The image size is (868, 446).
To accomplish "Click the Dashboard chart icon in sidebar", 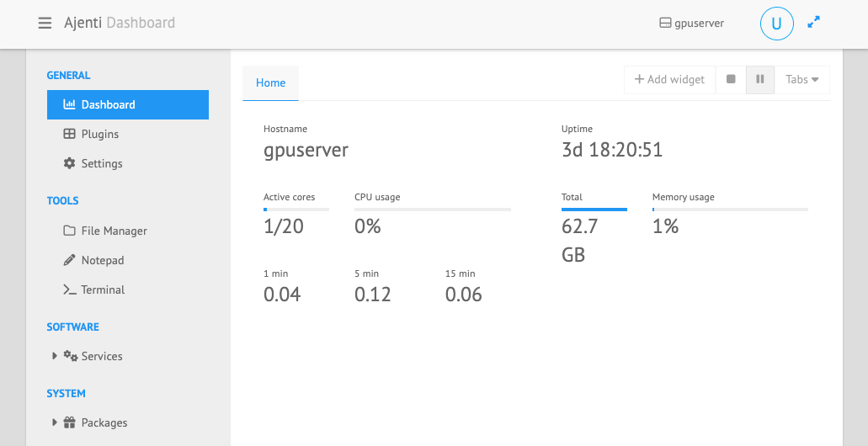I will pyautogui.click(x=69, y=104).
